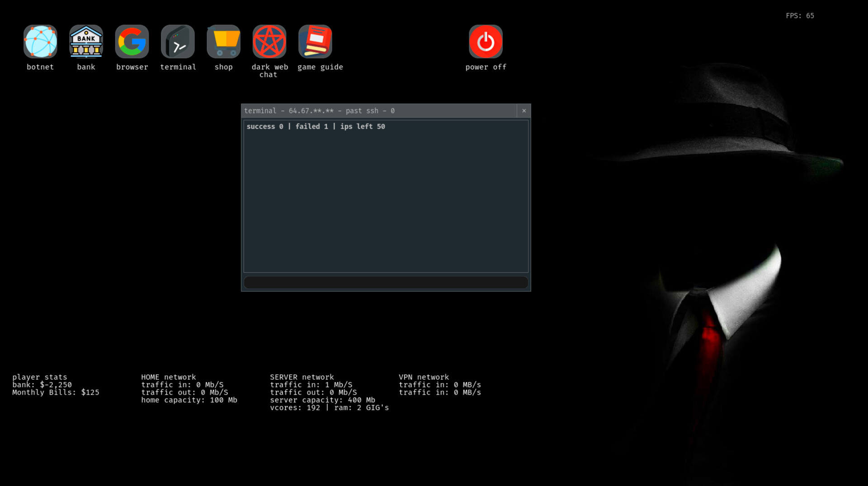This screenshot has height=486, width=868.
Task: Open the browser
Action: tap(132, 41)
